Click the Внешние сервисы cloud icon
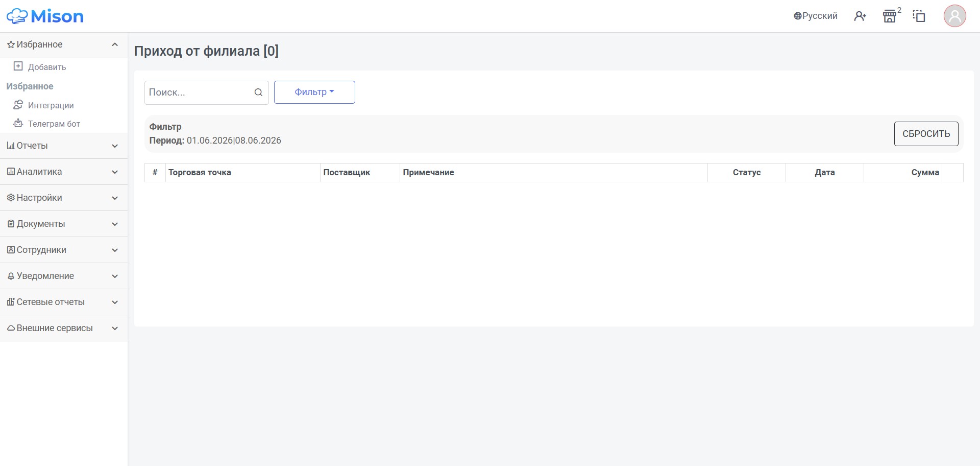Image resolution: width=980 pixels, height=466 pixels. [x=11, y=328]
